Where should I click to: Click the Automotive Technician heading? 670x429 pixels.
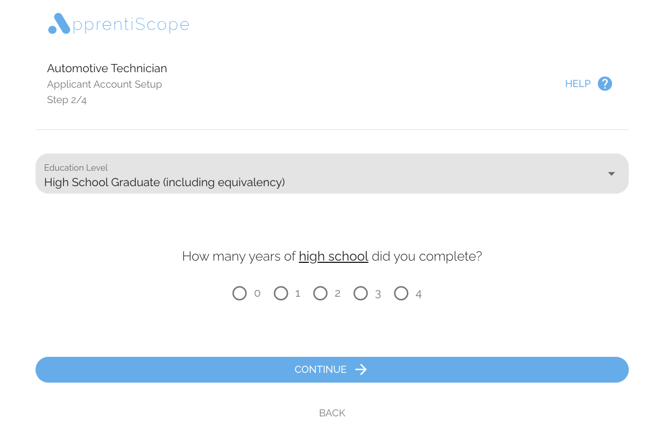(x=107, y=68)
